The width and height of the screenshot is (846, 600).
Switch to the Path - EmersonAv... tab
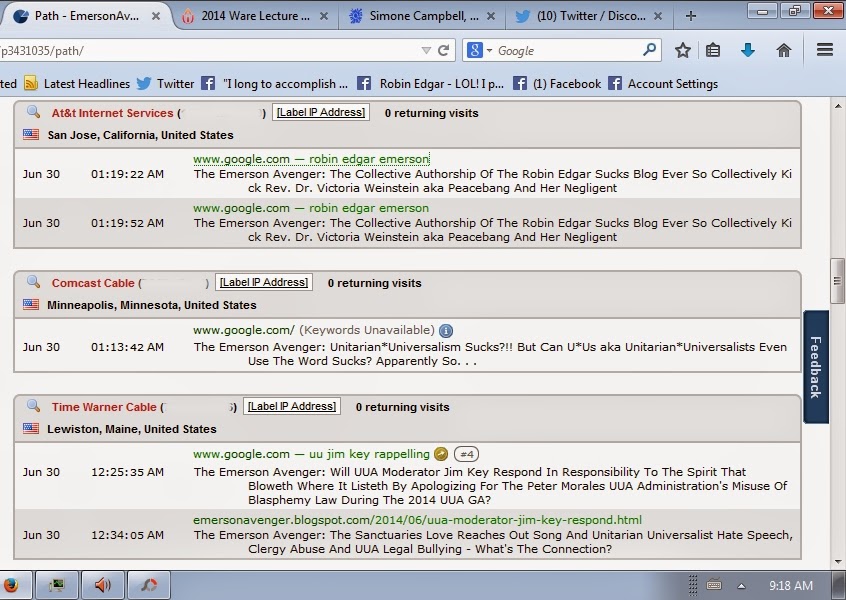[x=86, y=16]
